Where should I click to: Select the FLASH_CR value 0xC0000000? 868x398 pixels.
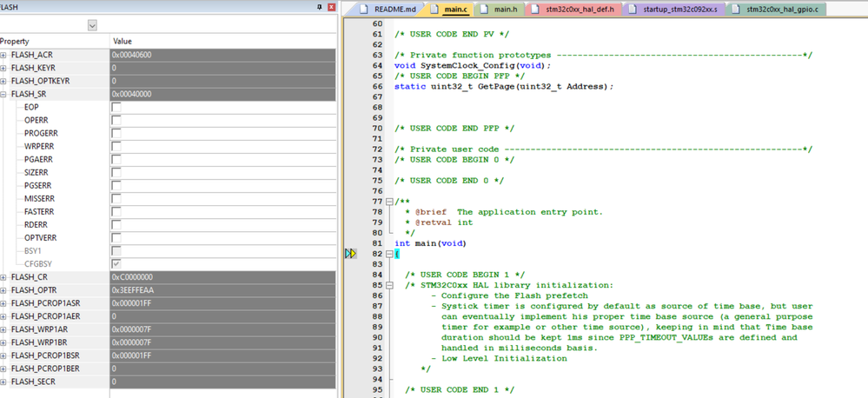click(x=222, y=276)
